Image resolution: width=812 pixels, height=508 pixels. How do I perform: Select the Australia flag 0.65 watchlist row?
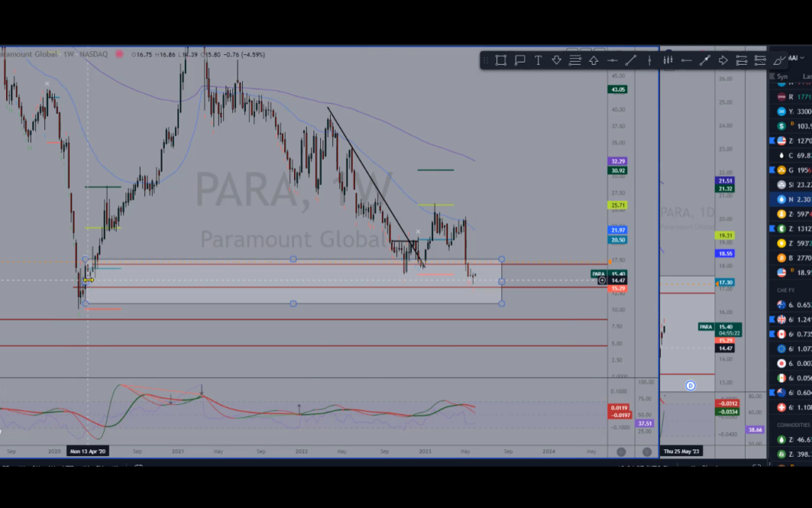click(x=790, y=305)
